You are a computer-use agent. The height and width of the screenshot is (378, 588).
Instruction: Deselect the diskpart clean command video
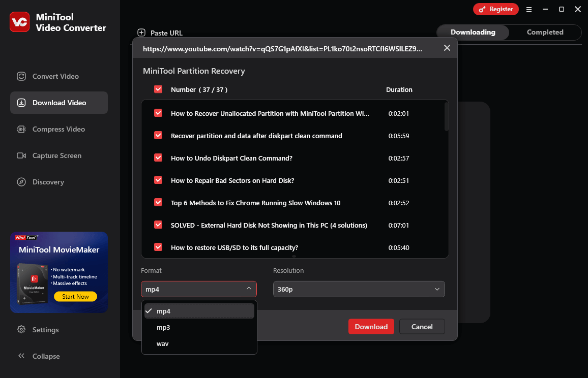(158, 135)
